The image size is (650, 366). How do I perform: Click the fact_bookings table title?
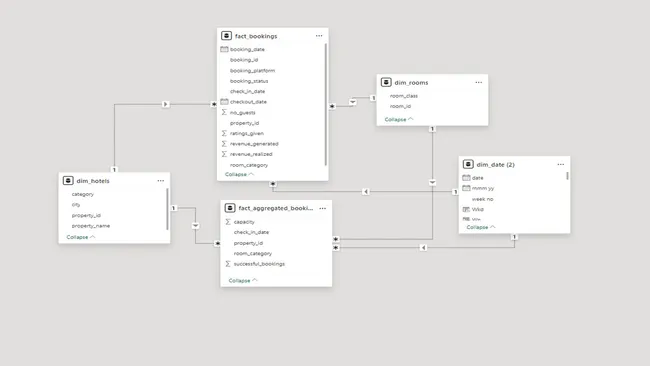pyautogui.click(x=256, y=36)
